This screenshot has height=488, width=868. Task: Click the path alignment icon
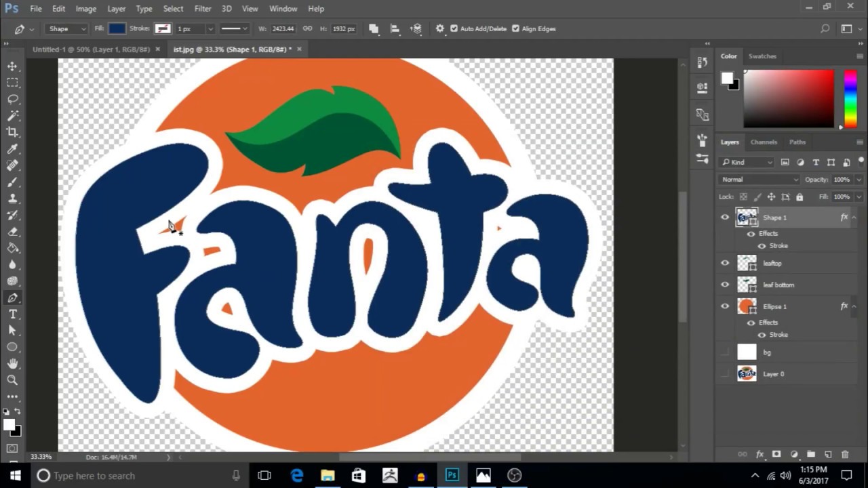tap(395, 28)
